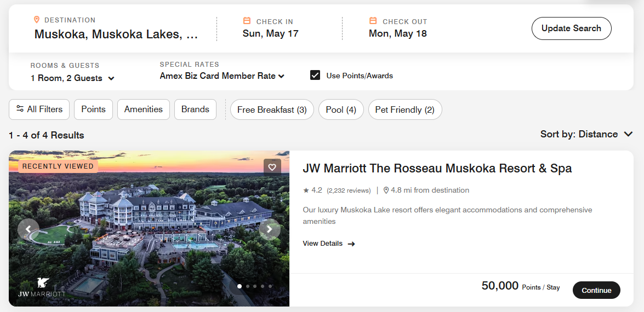The width and height of the screenshot is (644, 312).
Task: Click the 1 - 4 of 4 Results text
Action: point(47,135)
